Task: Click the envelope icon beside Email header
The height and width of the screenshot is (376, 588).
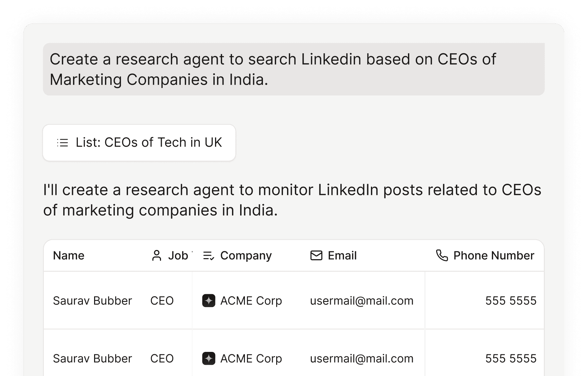Action: pos(316,255)
